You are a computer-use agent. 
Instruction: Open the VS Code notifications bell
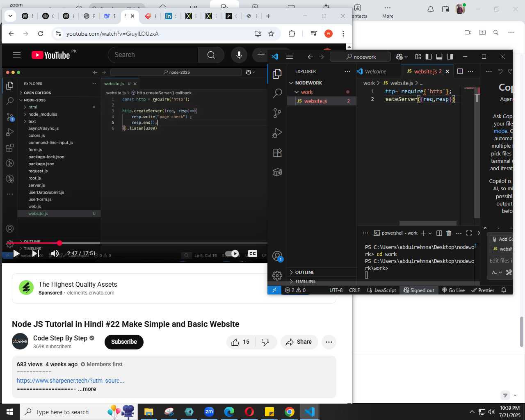[x=504, y=290]
